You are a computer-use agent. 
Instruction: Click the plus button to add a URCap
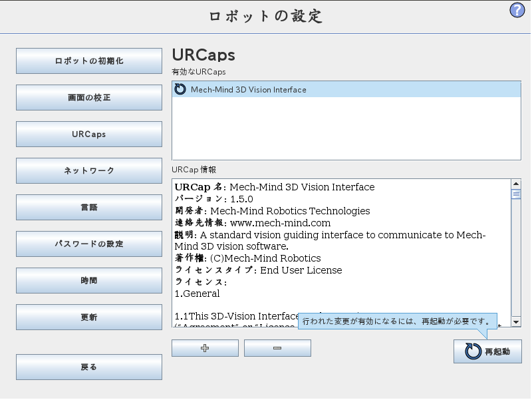205,348
